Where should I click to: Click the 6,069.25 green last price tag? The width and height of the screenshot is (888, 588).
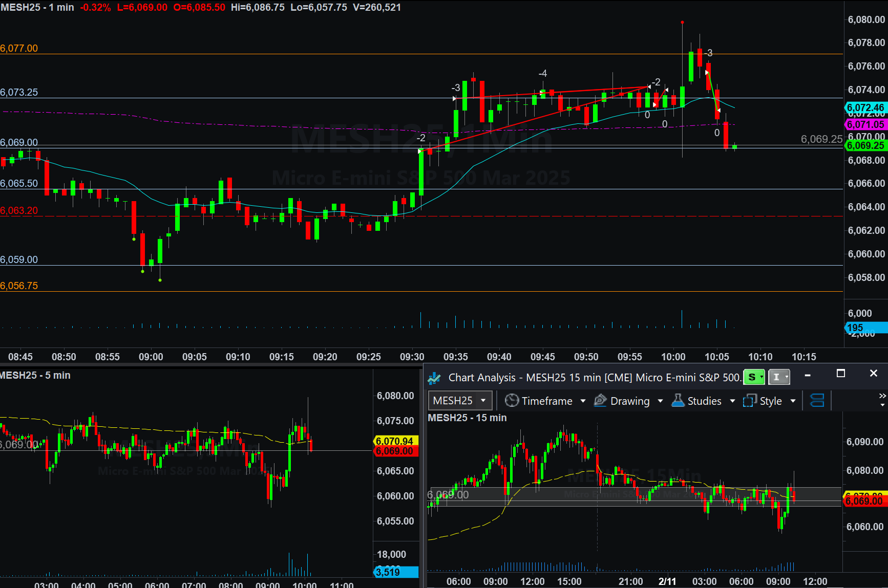(x=865, y=145)
